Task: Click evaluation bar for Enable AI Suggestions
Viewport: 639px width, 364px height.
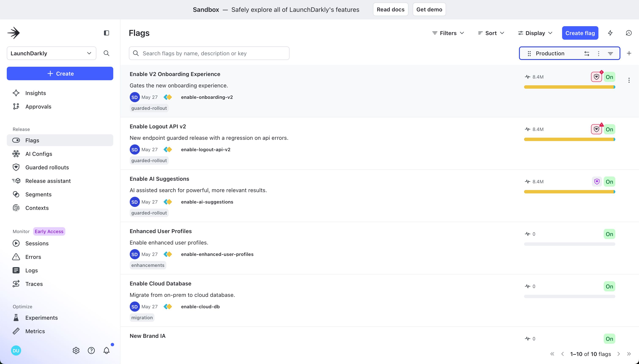Action: pos(569,192)
